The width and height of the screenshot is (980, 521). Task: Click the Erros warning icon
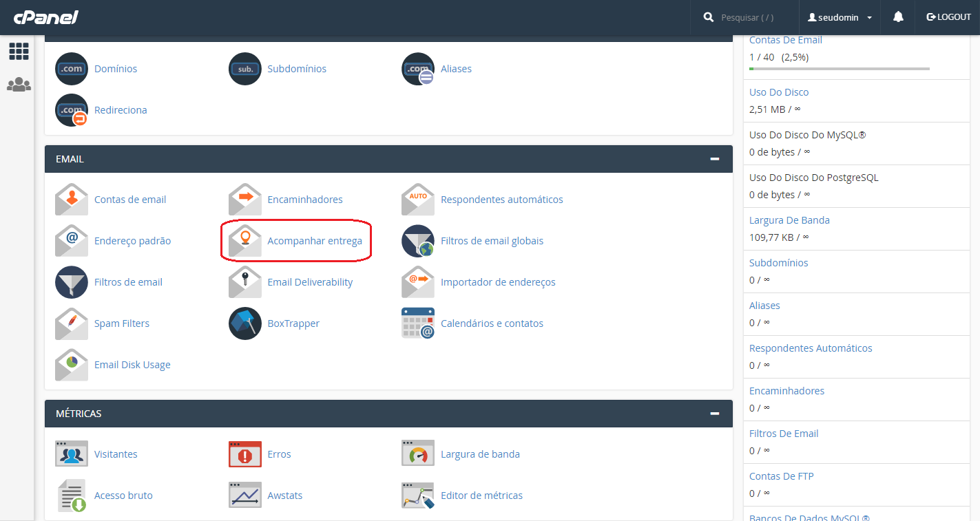(x=245, y=454)
